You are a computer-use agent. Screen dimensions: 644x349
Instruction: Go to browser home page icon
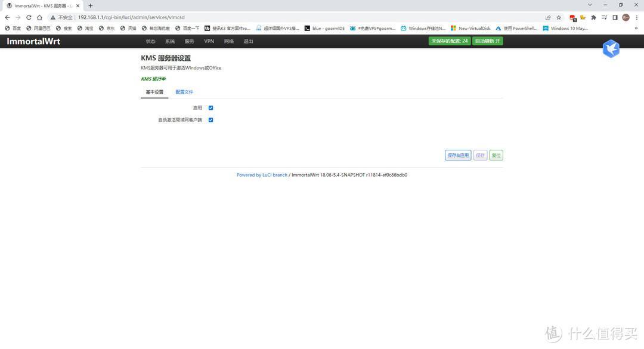pyautogui.click(x=39, y=17)
